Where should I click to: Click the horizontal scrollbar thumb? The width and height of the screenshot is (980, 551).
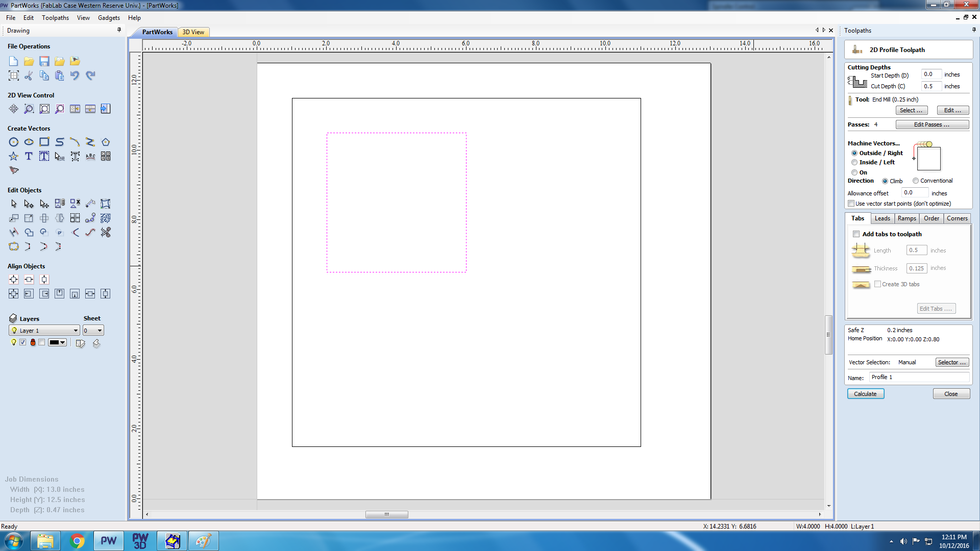point(387,514)
